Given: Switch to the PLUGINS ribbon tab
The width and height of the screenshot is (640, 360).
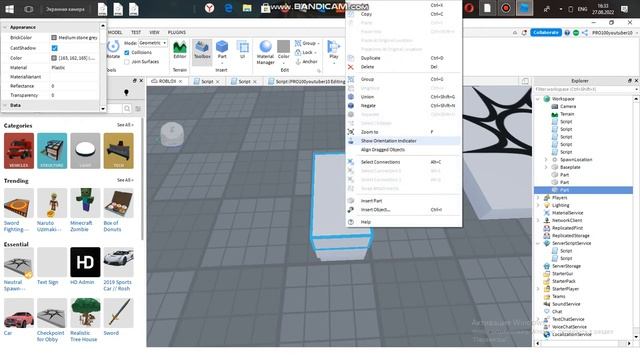Looking at the screenshot, I should [177, 32].
